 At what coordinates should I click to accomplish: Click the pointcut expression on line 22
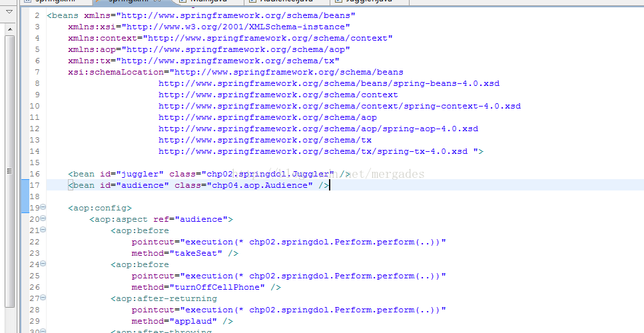coord(289,242)
